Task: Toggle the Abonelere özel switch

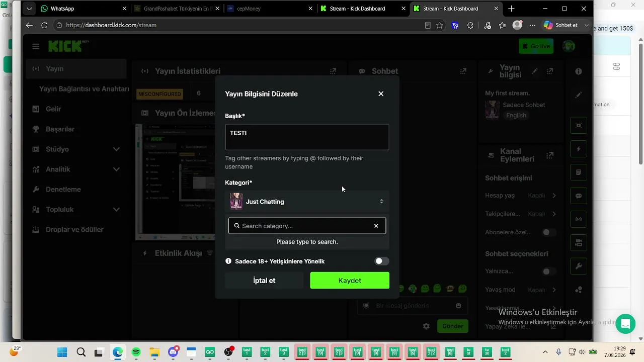Action: [x=549, y=232]
